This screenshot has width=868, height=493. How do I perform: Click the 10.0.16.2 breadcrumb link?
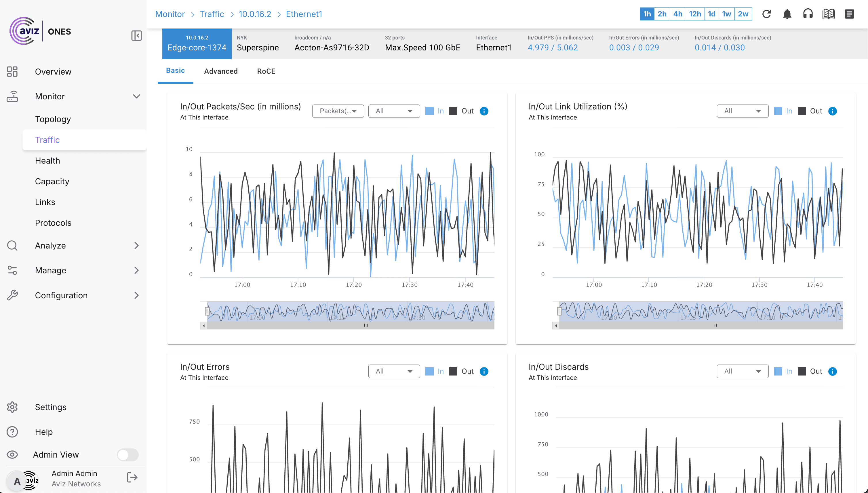[254, 14]
